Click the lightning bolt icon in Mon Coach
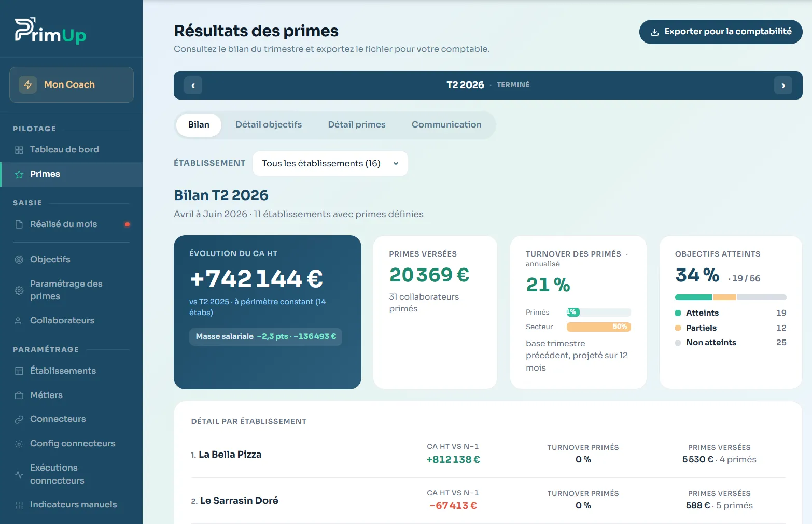The width and height of the screenshot is (812, 524). coord(28,84)
